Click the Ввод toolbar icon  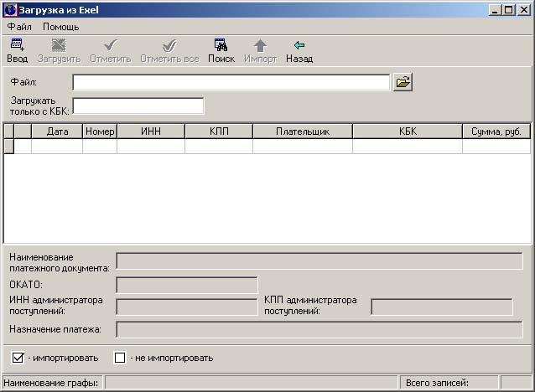pos(17,46)
